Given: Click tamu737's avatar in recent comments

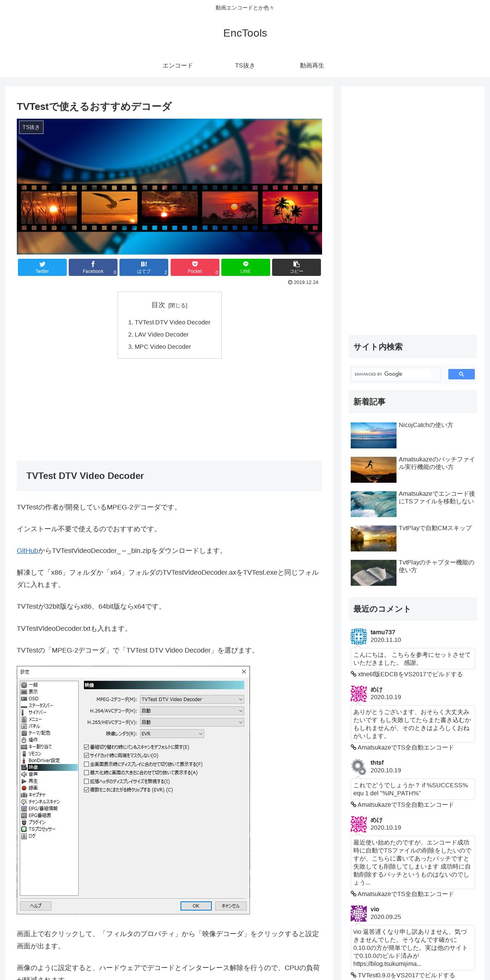Looking at the screenshot, I should click(359, 637).
